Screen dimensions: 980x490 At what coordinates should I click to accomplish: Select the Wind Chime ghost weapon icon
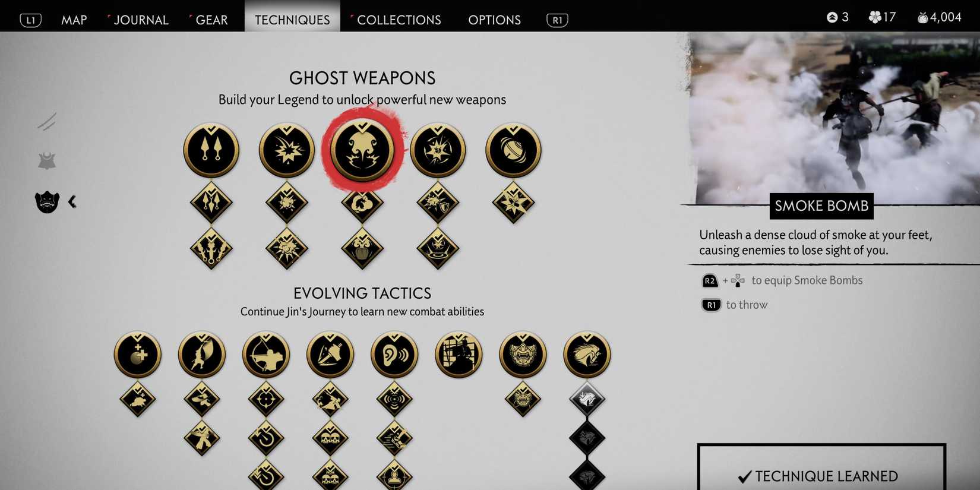(513, 150)
